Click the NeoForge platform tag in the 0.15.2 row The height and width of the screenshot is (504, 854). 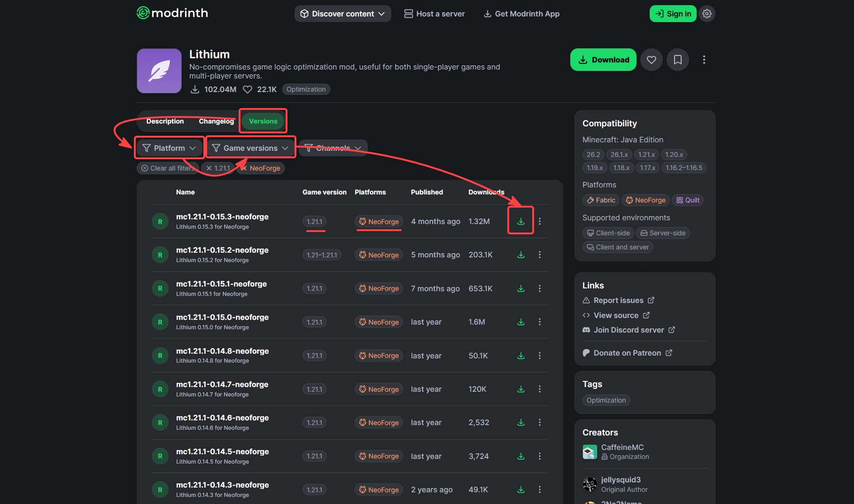(379, 255)
